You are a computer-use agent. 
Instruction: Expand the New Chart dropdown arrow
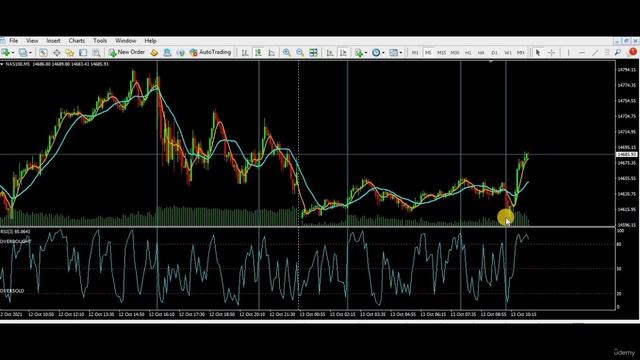13,53
